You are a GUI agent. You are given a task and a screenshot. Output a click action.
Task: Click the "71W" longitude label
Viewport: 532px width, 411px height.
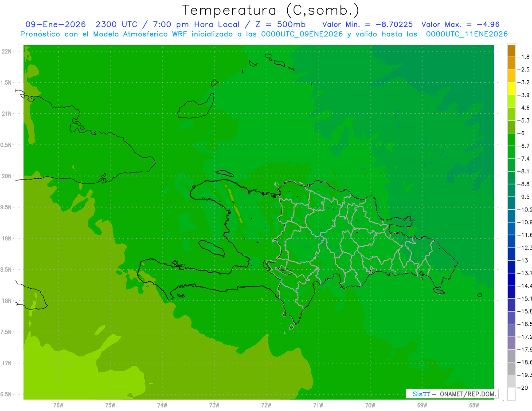[318, 405]
